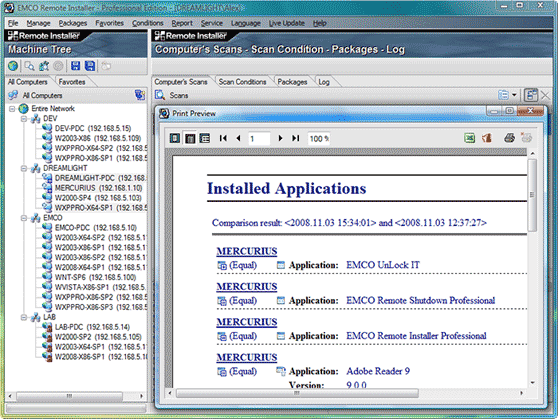Collapse the LAB domain node
558x419 pixels.
pos(24,317)
